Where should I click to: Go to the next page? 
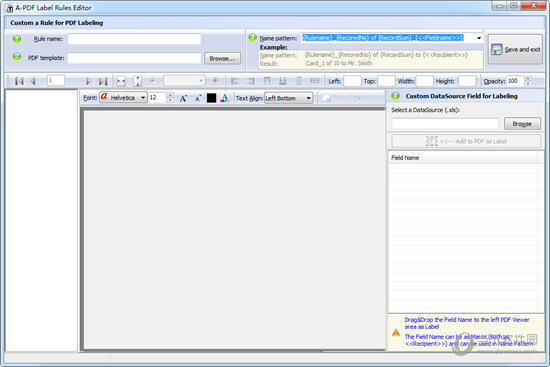[x=88, y=81]
